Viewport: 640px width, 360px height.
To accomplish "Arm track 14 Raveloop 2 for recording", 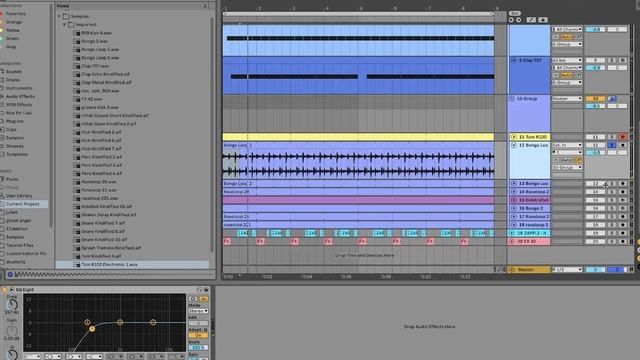I will coord(622,192).
